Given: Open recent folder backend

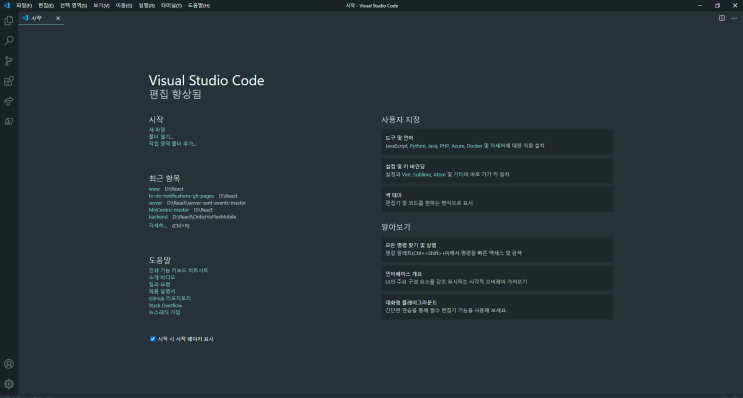Looking at the screenshot, I should [x=158, y=217].
